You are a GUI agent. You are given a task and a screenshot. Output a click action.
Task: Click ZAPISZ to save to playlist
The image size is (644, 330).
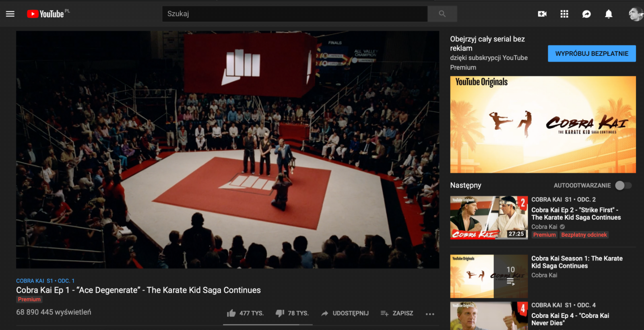397,313
